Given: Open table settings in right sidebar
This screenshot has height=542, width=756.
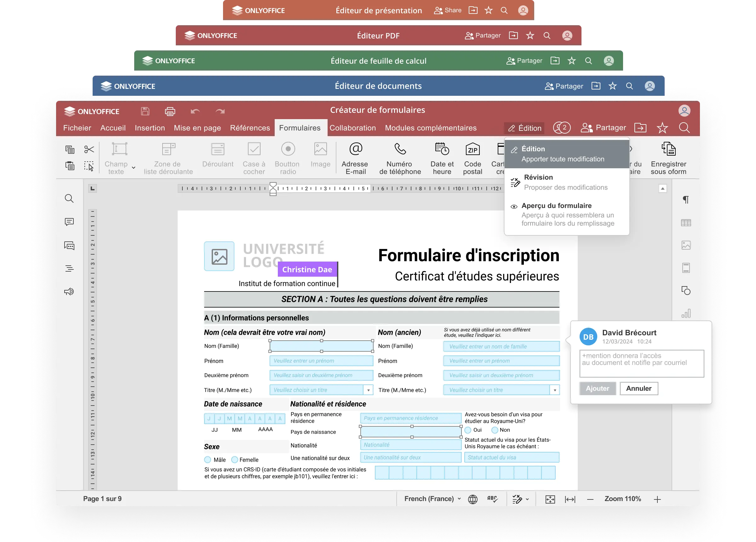Looking at the screenshot, I should click(686, 223).
